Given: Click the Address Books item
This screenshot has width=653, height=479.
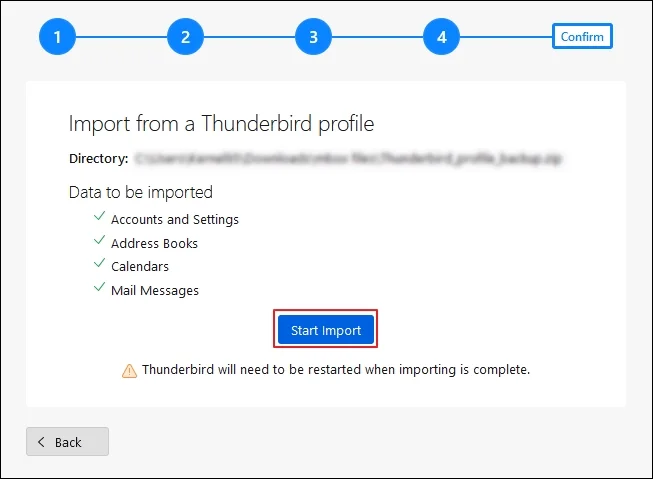Looking at the screenshot, I should [154, 243].
